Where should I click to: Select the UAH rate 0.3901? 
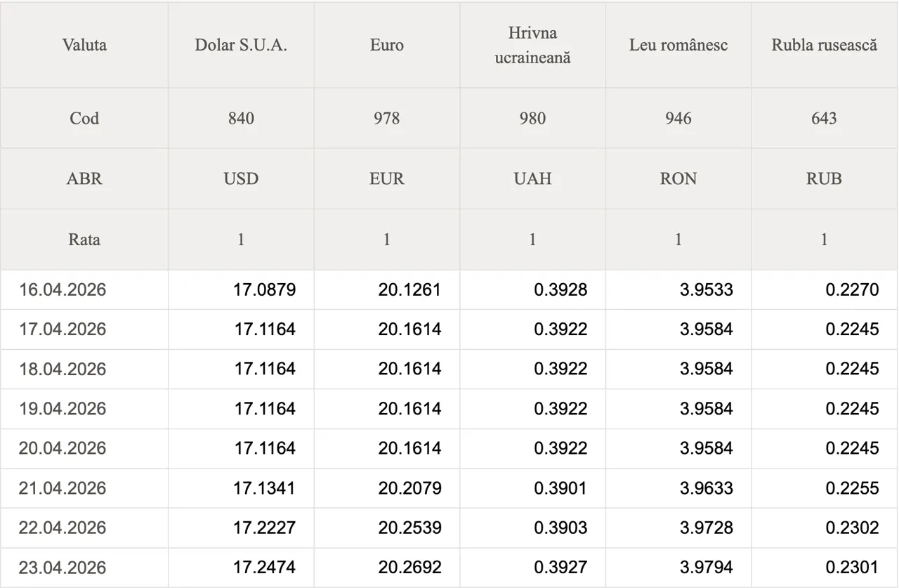click(x=560, y=488)
